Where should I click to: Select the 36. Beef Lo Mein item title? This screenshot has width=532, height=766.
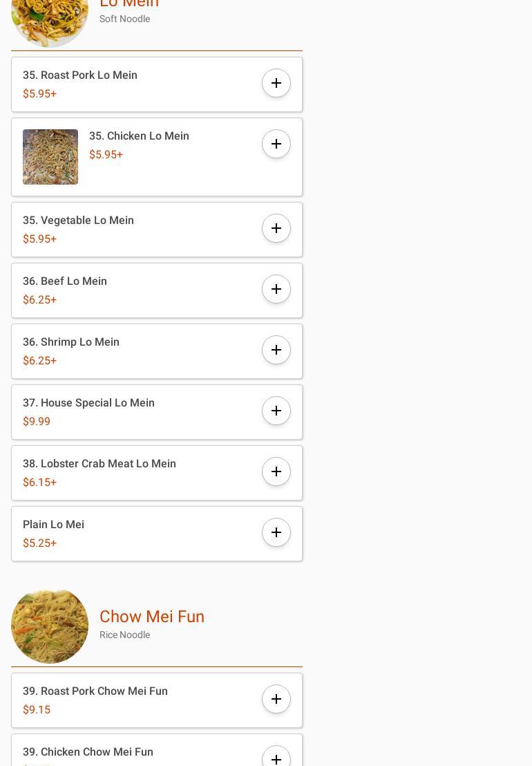point(65,281)
